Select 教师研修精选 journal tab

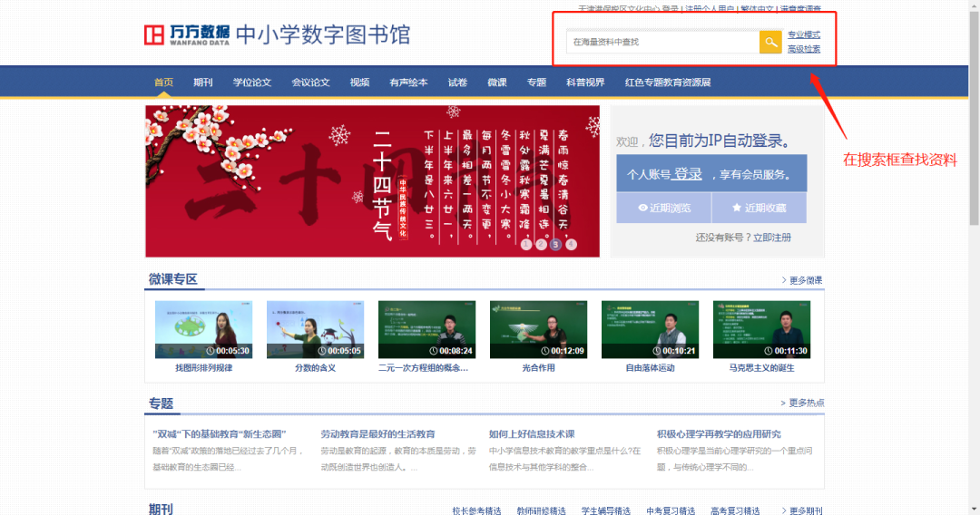click(x=541, y=510)
